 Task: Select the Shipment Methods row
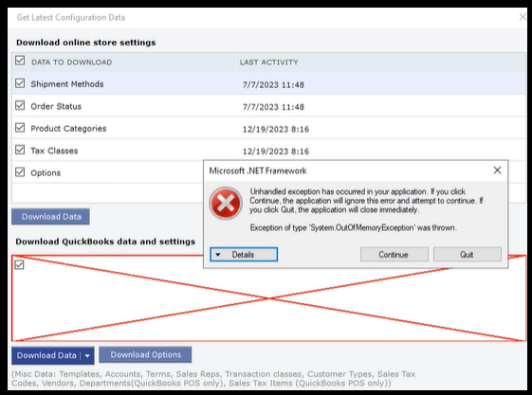point(268,83)
